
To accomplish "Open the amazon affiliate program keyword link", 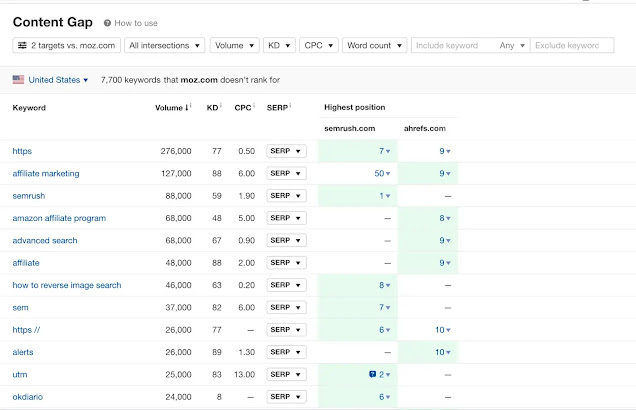I will (59, 218).
